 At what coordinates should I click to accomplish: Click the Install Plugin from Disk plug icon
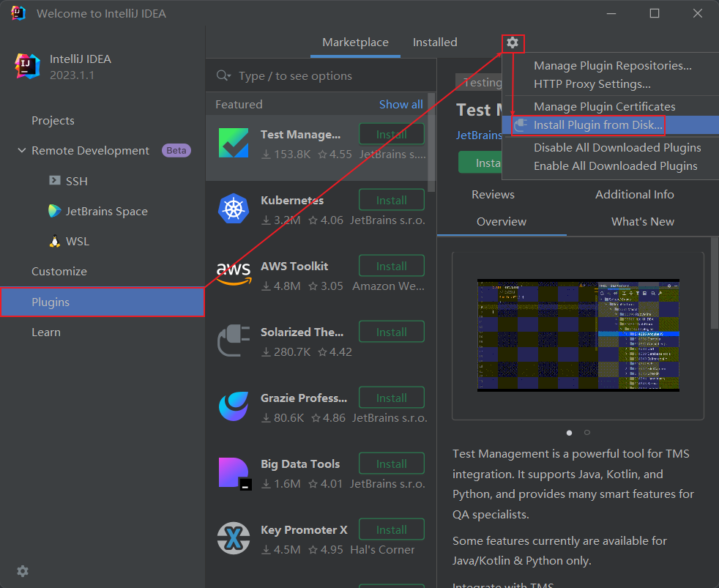pyautogui.click(x=520, y=124)
